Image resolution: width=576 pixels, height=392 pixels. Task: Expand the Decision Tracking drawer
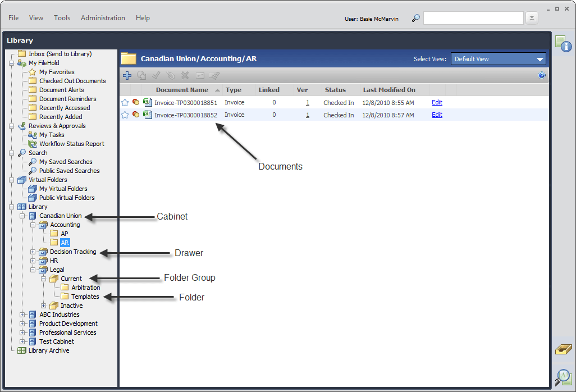[33, 252]
